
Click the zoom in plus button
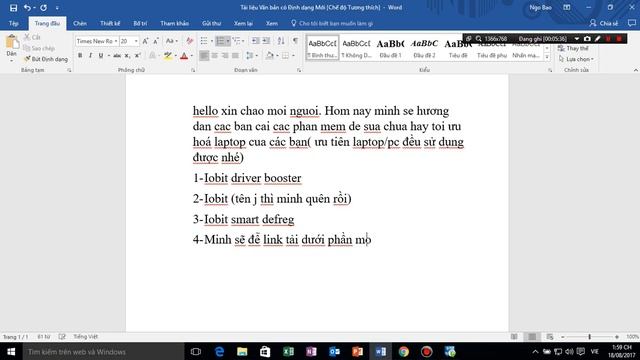pyautogui.click(x=617, y=337)
